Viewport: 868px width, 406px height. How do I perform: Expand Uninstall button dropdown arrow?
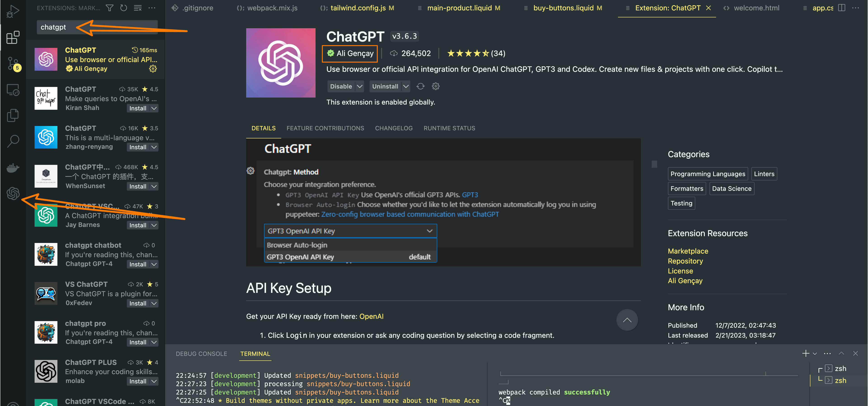tap(406, 86)
